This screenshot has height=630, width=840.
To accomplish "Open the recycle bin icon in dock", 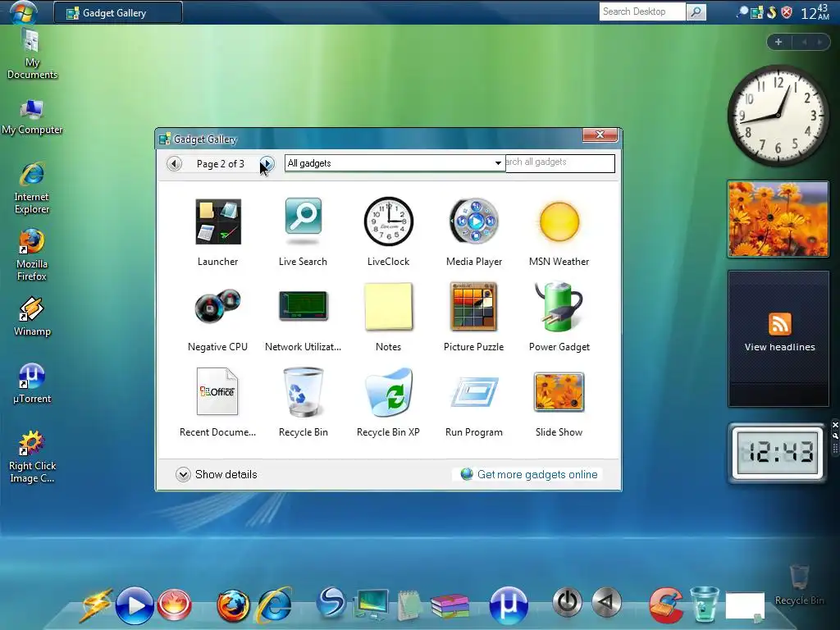I will pyautogui.click(x=703, y=605).
